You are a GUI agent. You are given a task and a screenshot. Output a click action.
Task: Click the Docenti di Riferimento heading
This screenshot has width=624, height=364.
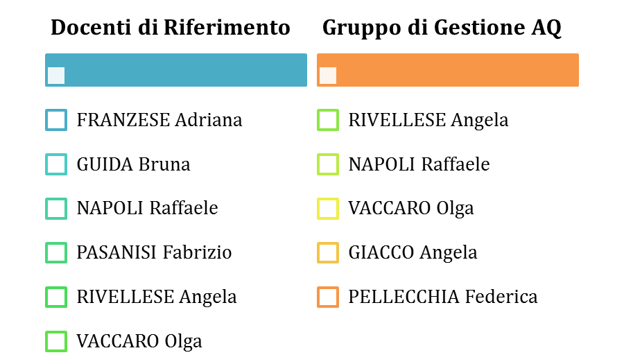pos(171,28)
